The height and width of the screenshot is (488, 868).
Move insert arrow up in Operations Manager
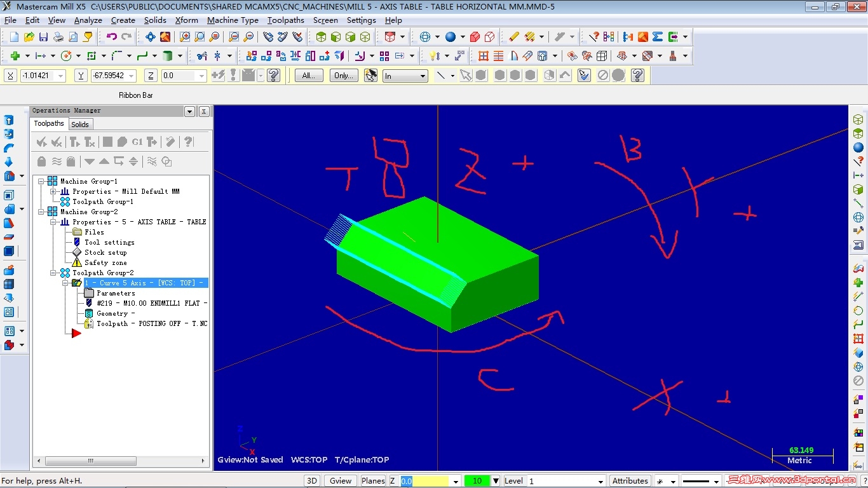tap(104, 161)
